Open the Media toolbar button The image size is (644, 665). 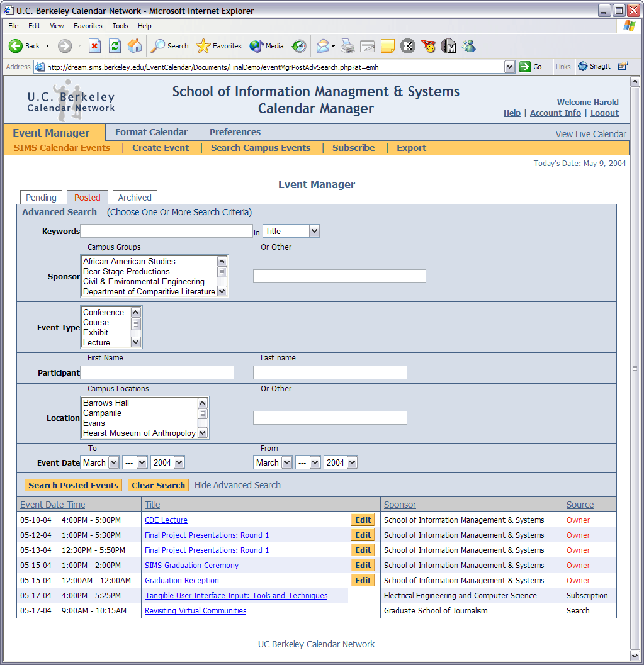pos(267,46)
